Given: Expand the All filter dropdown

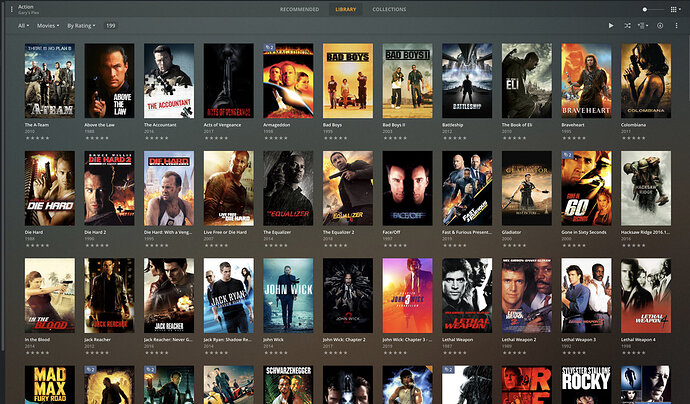Looking at the screenshot, I should [23, 26].
